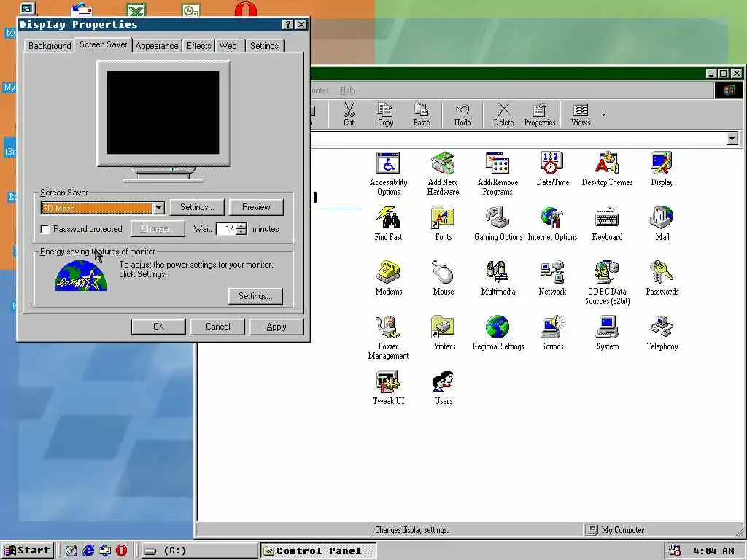Open the Mail applet
The image size is (747, 560).
pos(662,224)
